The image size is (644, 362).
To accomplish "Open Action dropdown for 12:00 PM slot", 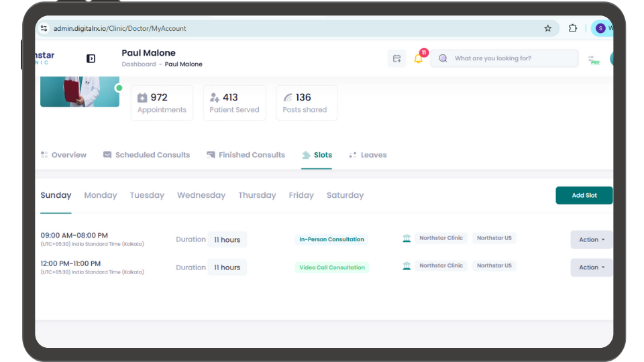I will [x=592, y=267].
